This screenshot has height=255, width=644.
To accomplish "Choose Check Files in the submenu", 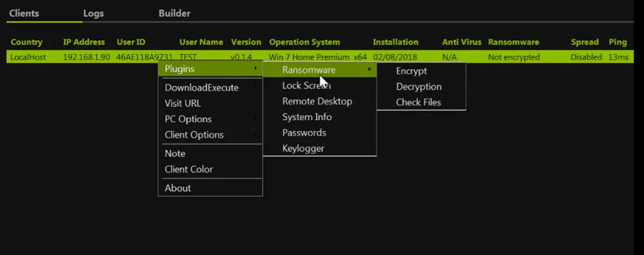I will tap(421, 102).
